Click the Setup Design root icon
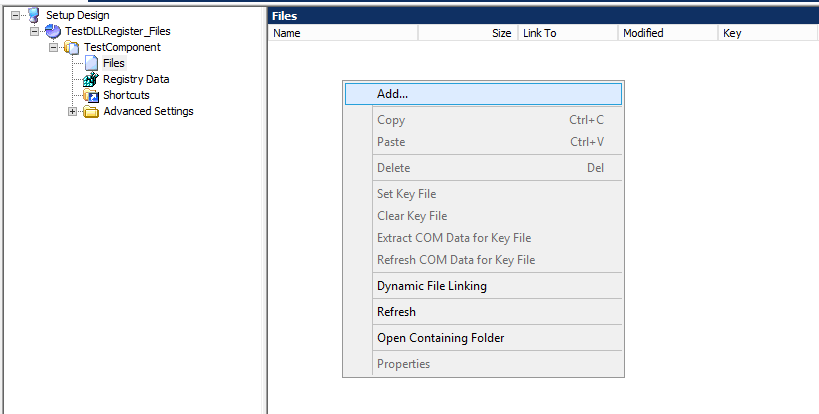The height and width of the screenshot is (414, 819). (34, 15)
